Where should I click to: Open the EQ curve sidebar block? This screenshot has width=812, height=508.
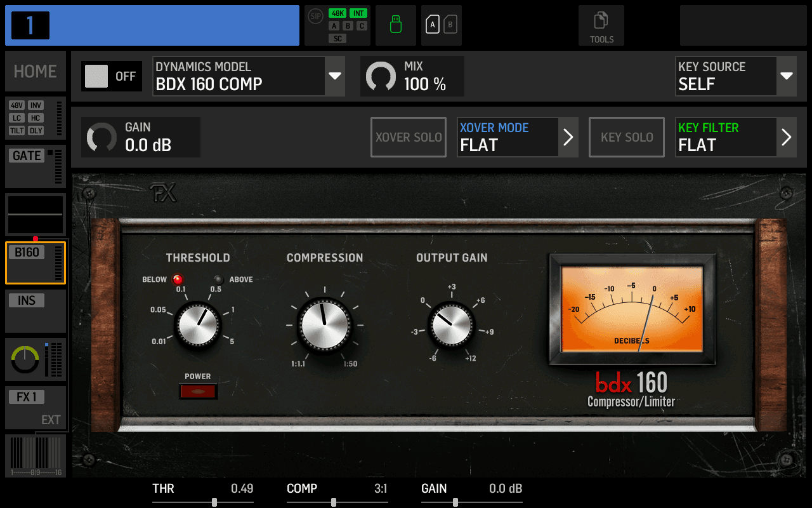[36, 215]
